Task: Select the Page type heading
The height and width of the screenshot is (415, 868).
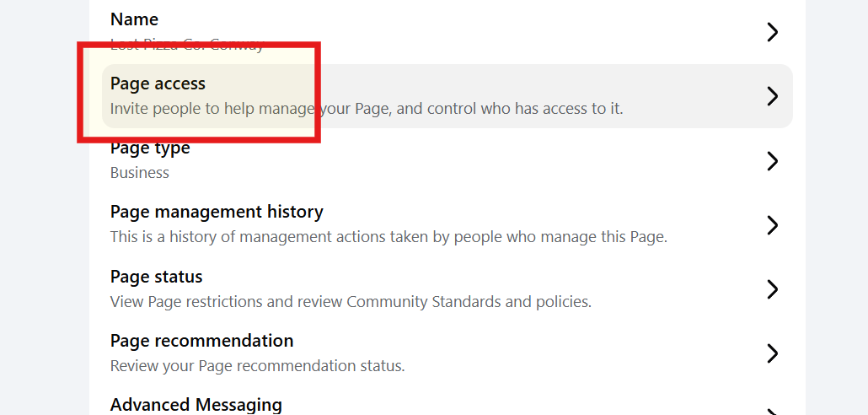Action: click(x=150, y=148)
